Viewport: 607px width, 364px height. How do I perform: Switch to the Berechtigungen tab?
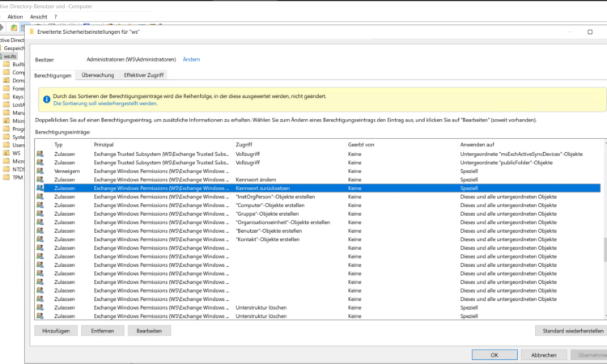(53, 75)
